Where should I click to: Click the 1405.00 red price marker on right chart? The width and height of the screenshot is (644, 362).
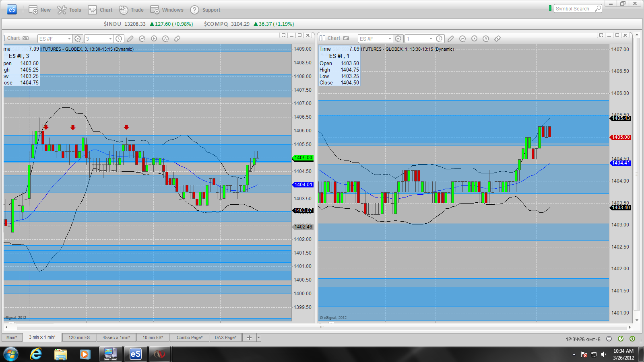tap(621, 137)
